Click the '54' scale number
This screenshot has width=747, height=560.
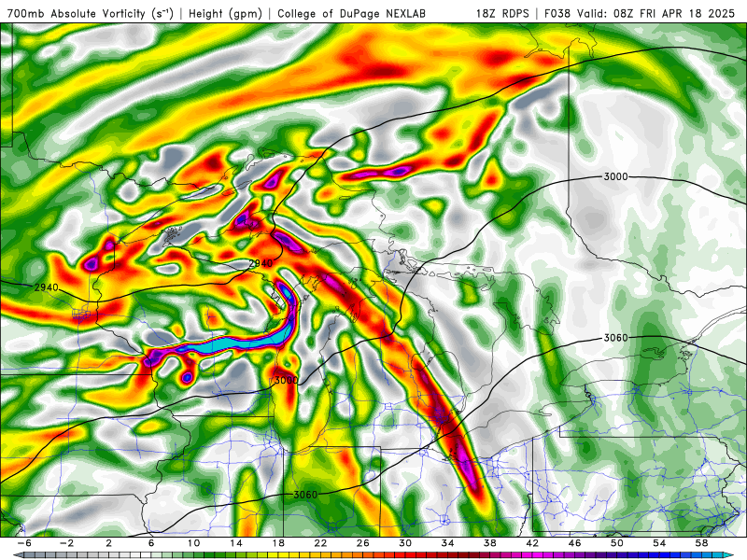pyautogui.click(x=659, y=543)
